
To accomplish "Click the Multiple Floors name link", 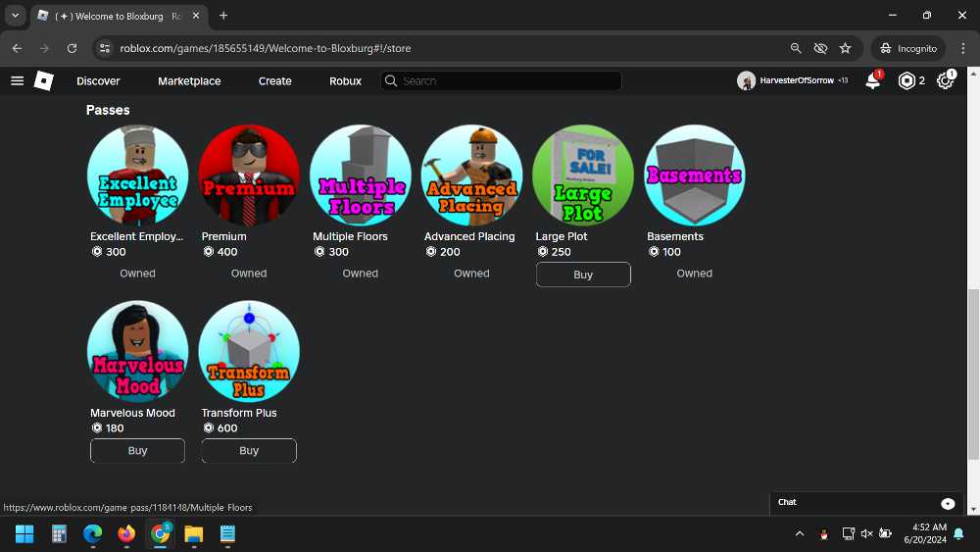I will point(350,236).
